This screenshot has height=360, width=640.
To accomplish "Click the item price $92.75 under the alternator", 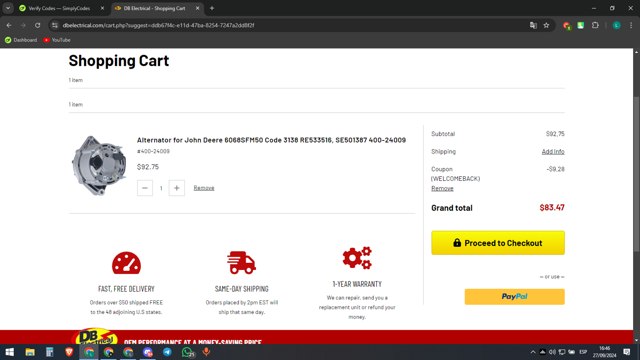I will (x=148, y=167).
